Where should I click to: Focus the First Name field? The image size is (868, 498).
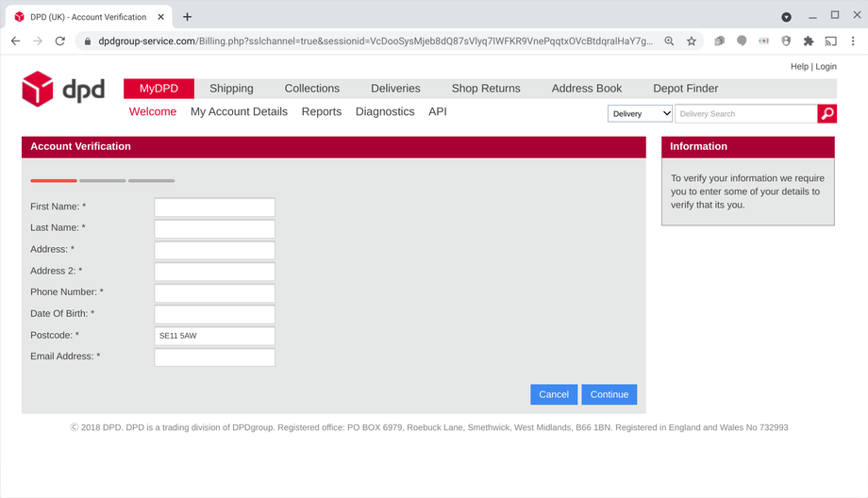[x=215, y=207]
